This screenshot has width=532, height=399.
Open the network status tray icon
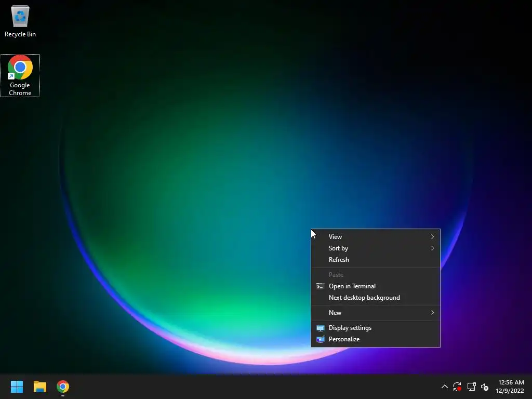(x=471, y=387)
